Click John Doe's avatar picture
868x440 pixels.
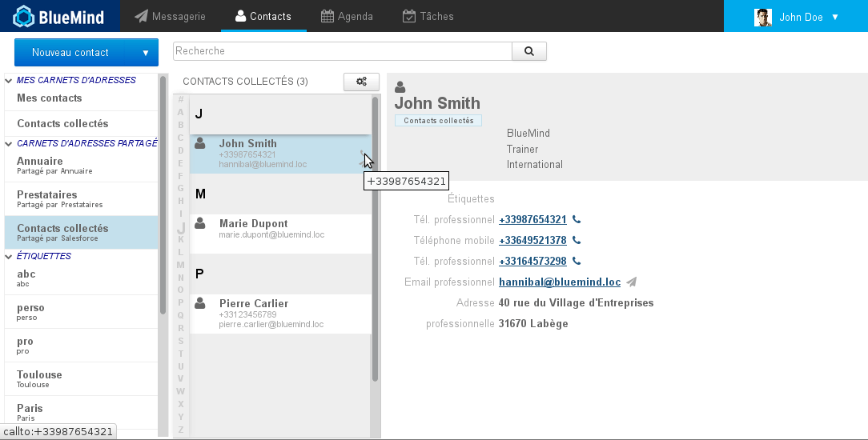(x=762, y=17)
